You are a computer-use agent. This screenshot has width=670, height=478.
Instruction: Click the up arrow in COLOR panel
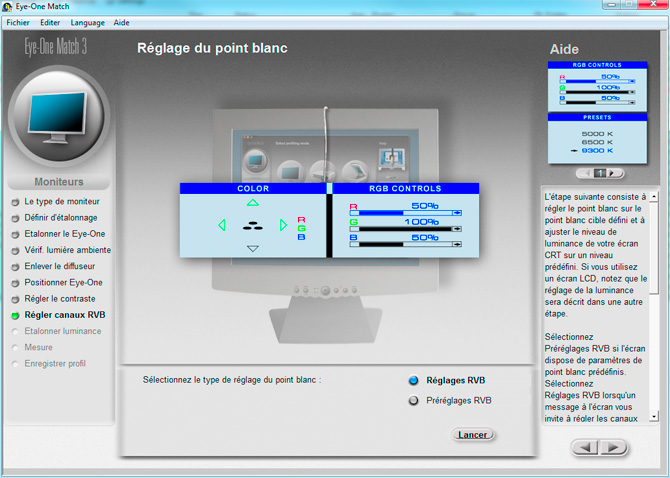(253, 202)
